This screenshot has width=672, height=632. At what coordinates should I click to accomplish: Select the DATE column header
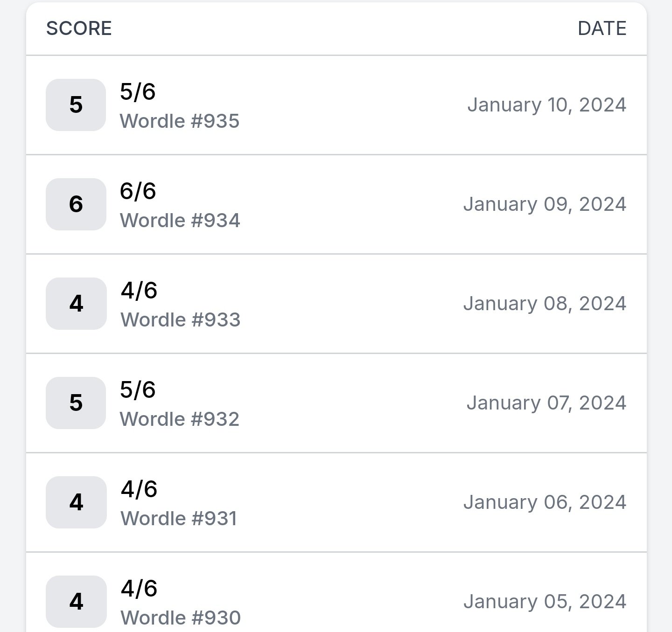point(602,28)
